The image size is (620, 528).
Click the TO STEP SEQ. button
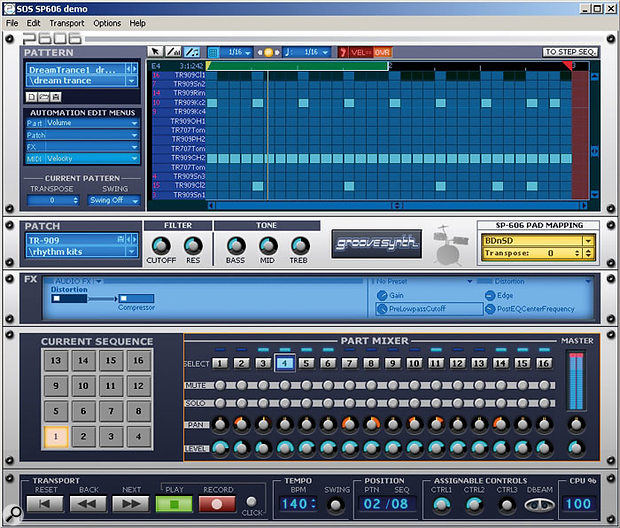[570, 52]
